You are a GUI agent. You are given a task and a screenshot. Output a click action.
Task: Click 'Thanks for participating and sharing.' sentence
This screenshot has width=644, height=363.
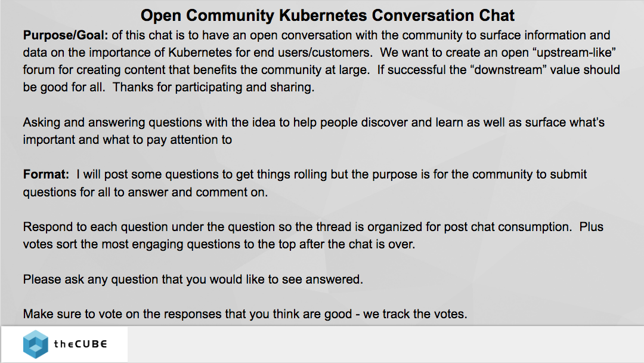[x=213, y=88]
